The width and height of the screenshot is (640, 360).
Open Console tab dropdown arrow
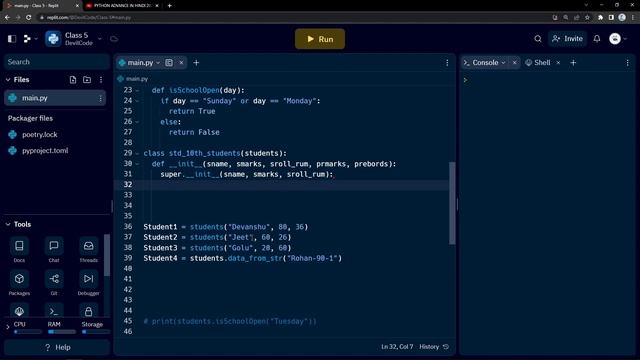(x=503, y=63)
